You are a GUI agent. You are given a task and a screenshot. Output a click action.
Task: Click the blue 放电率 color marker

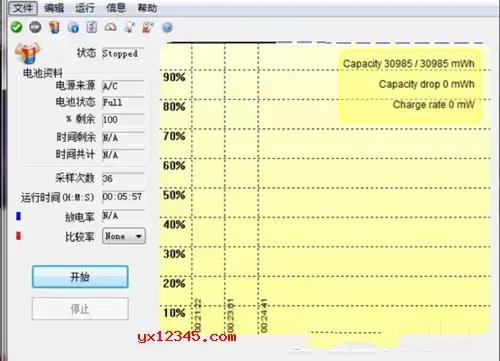(x=18, y=216)
